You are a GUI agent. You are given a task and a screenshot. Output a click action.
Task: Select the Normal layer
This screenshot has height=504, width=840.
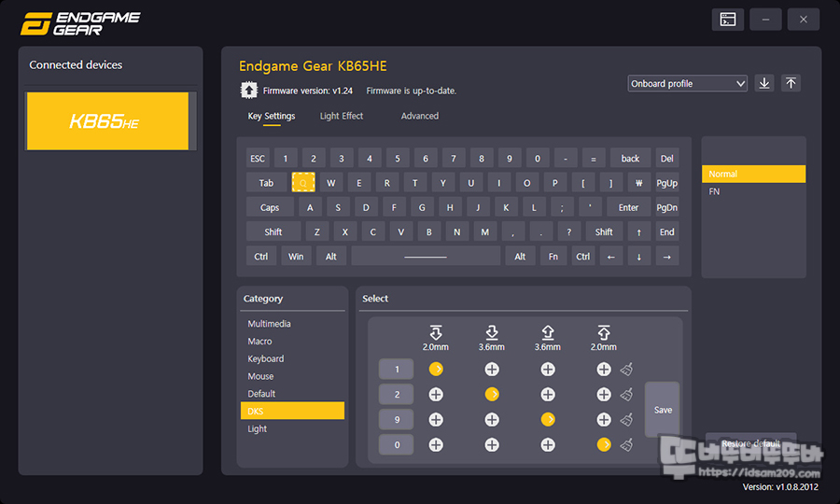[x=753, y=175]
